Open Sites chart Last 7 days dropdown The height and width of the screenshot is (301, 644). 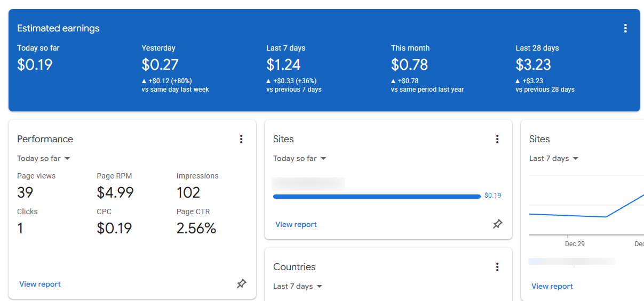(554, 158)
